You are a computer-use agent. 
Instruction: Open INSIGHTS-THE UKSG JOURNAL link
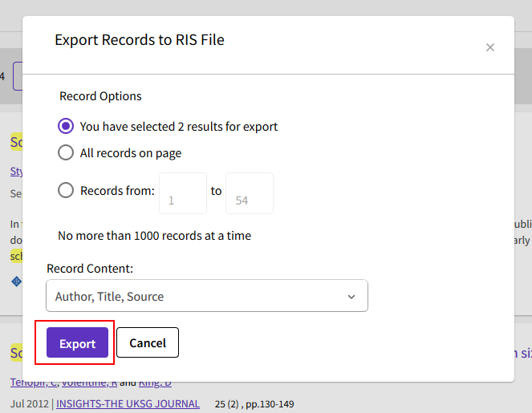[x=128, y=404]
